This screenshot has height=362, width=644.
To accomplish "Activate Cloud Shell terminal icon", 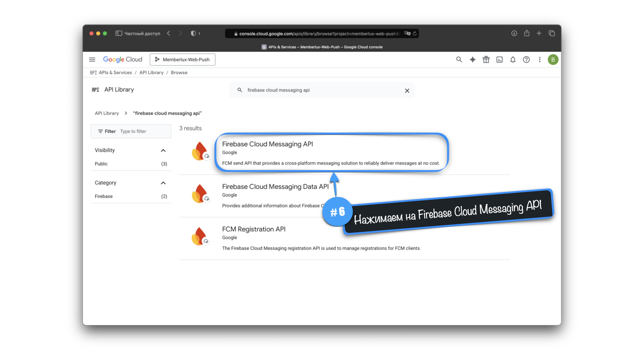I will 499,60.
